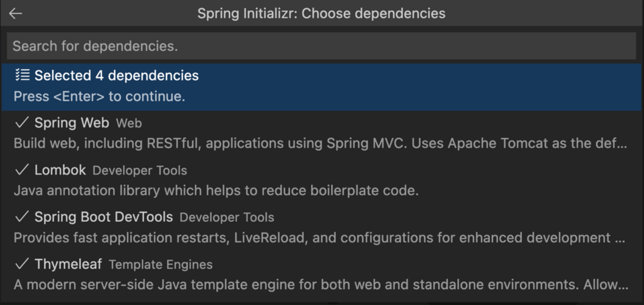Click the Java annotation library description

216,191
